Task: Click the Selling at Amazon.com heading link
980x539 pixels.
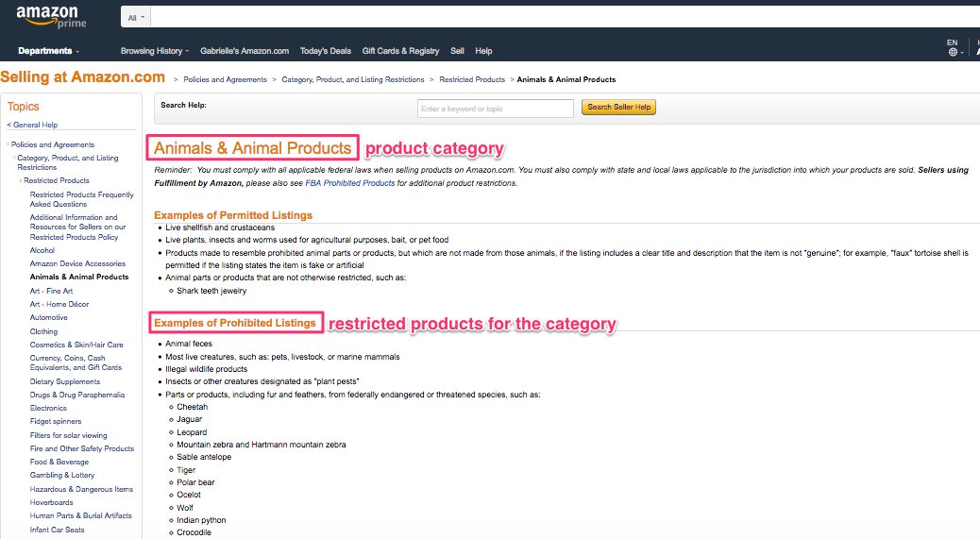Action: coord(82,77)
